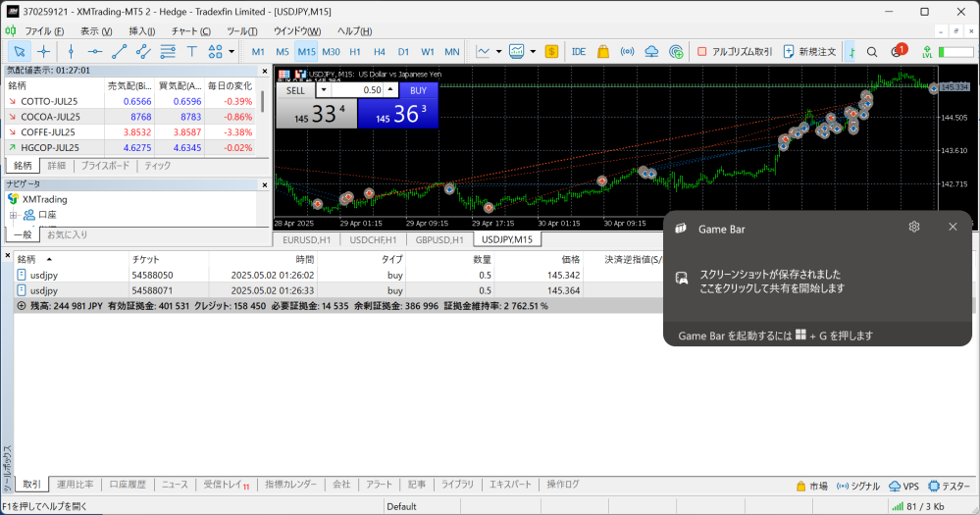Switch to ティック tab
This screenshot has height=515, width=980.
click(158, 166)
